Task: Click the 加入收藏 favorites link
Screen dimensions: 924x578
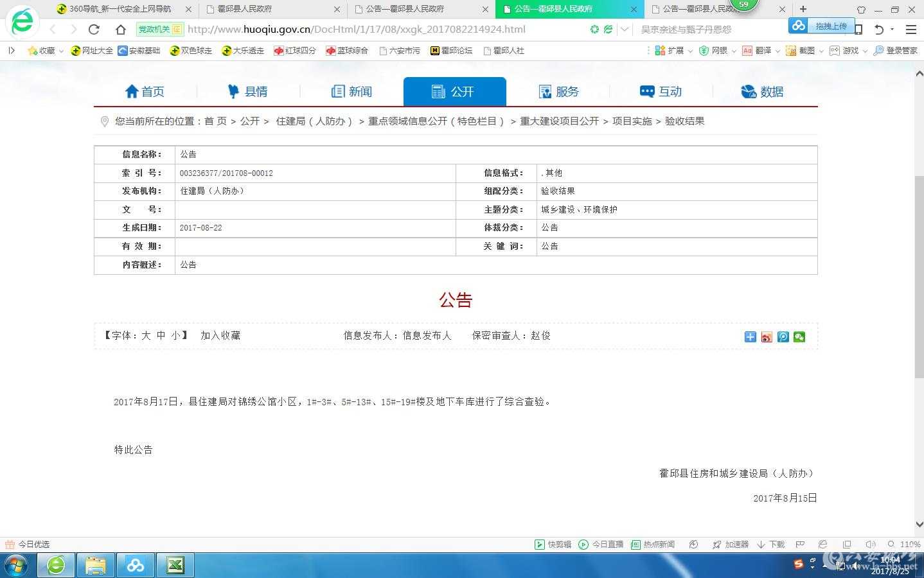Action: (220, 335)
